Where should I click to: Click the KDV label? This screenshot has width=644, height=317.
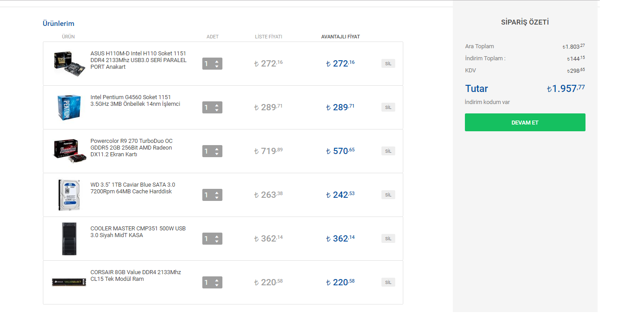click(x=471, y=71)
